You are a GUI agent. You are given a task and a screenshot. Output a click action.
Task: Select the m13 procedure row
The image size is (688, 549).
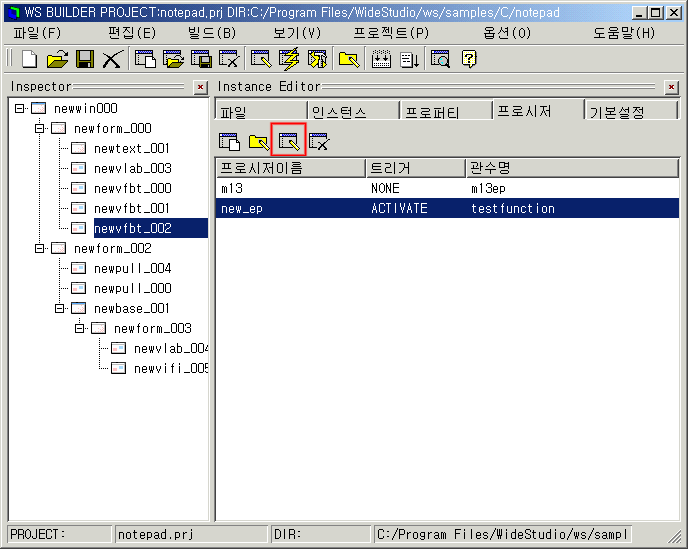coord(448,188)
